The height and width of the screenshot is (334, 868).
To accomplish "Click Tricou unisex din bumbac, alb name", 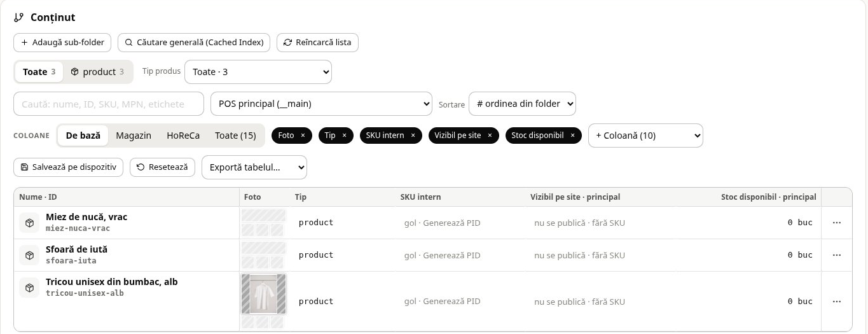I will (112, 282).
